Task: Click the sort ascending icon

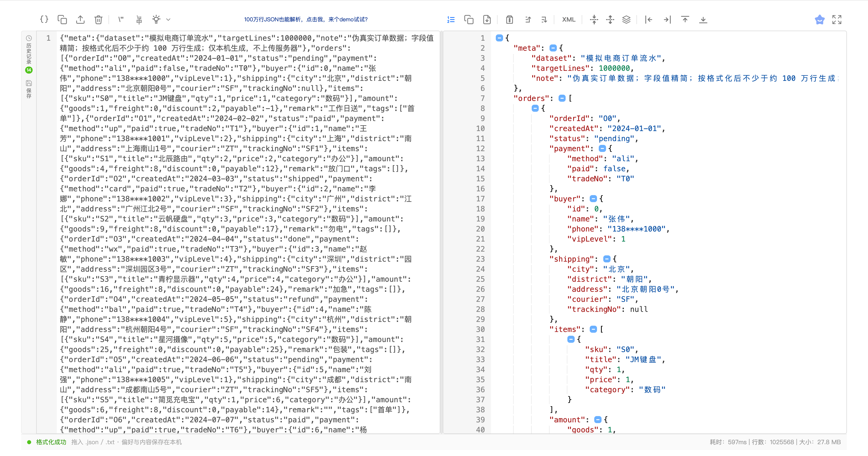Action: click(528, 20)
